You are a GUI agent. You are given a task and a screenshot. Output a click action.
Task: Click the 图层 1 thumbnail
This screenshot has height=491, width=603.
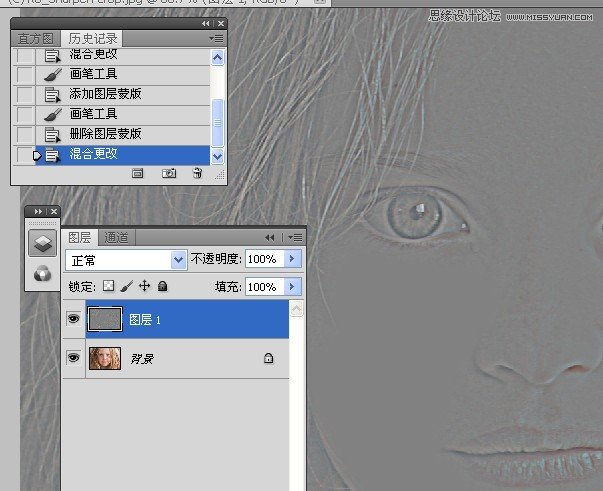[105, 319]
